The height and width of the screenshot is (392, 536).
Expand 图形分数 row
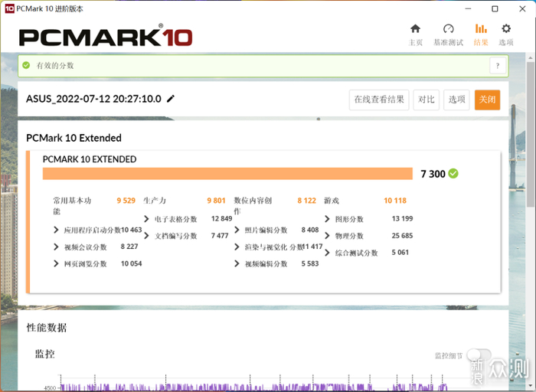pos(327,219)
